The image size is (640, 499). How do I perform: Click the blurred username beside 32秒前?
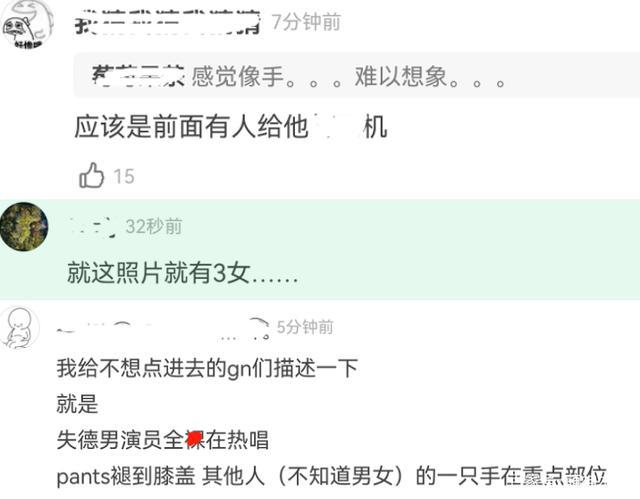click(x=93, y=226)
